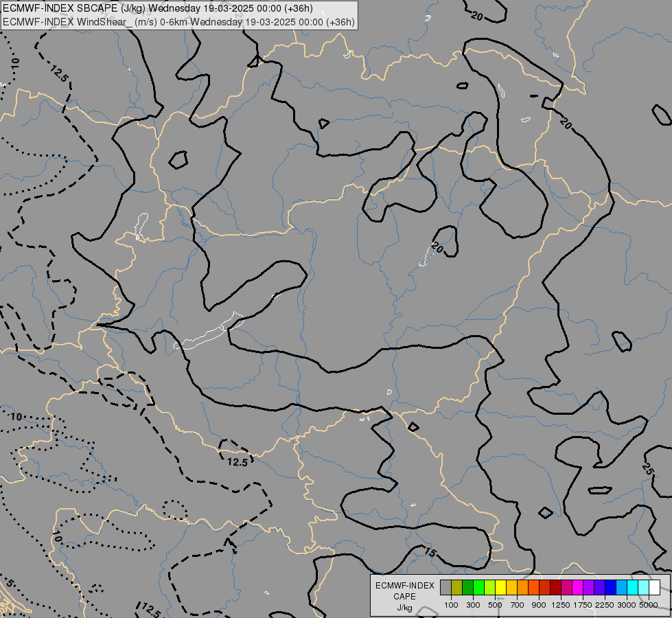
Task: Select the pale cyan legend swatch
Action: [x=644, y=588]
